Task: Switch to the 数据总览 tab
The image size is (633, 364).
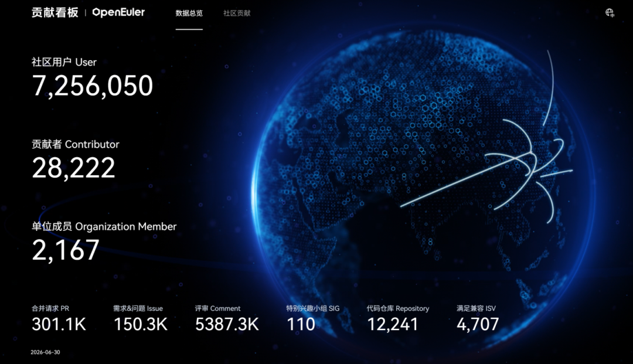Action: tap(189, 13)
